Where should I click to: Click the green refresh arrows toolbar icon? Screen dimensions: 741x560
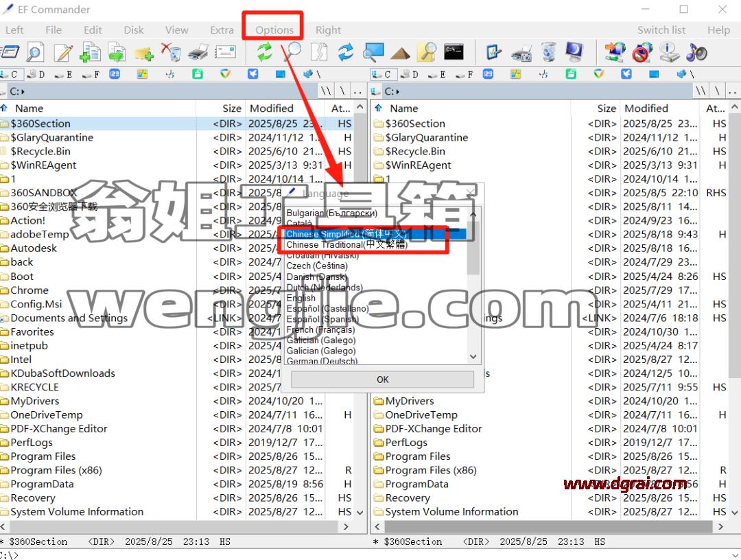tap(265, 52)
